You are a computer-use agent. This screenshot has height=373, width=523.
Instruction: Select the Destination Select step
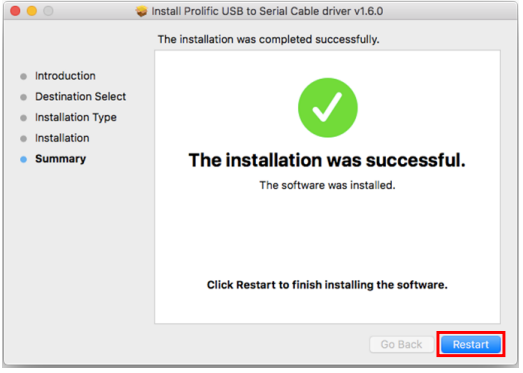click(80, 96)
